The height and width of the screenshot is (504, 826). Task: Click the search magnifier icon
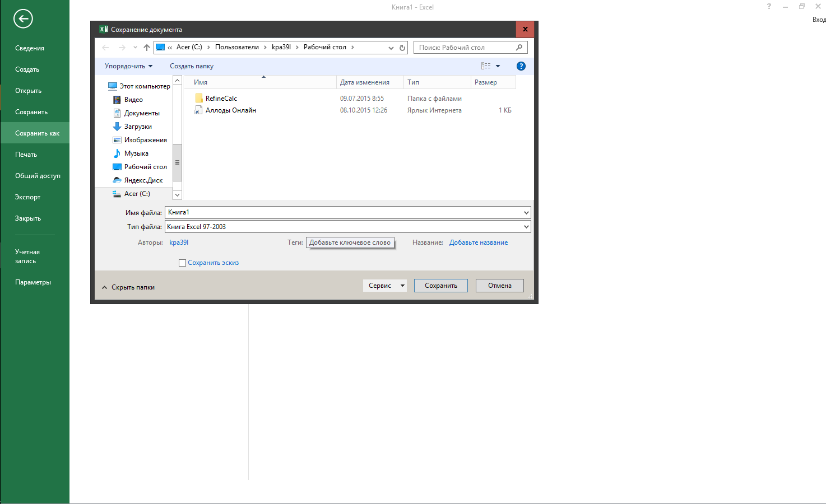click(x=519, y=48)
